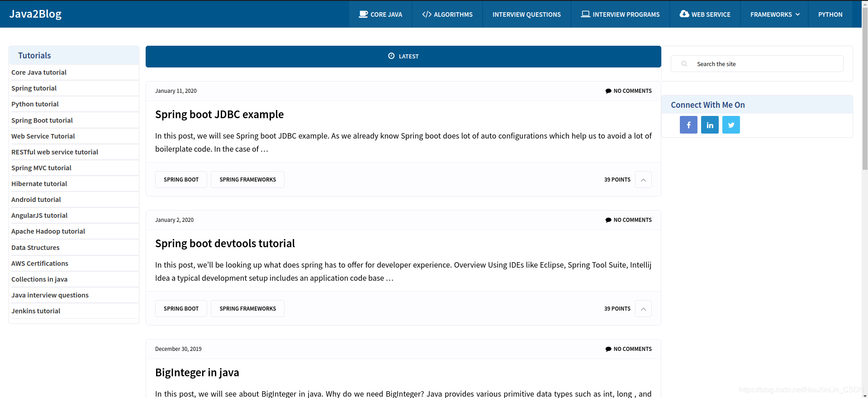Click the December 30, 2019 post date
The width and height of the screenshot is (868, 398).
[x=178, y=349]
